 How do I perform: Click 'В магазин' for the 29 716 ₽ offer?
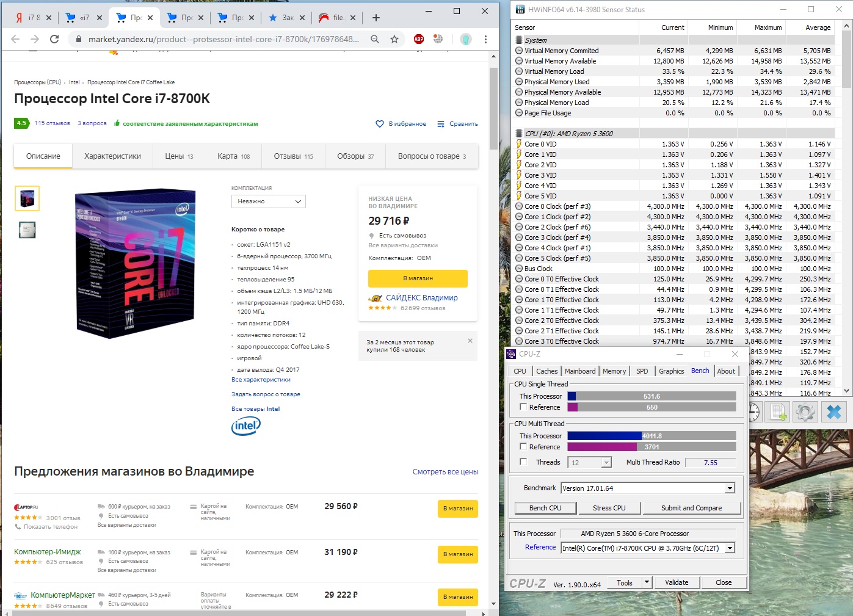pyautogui.click(x=418, y=278)
